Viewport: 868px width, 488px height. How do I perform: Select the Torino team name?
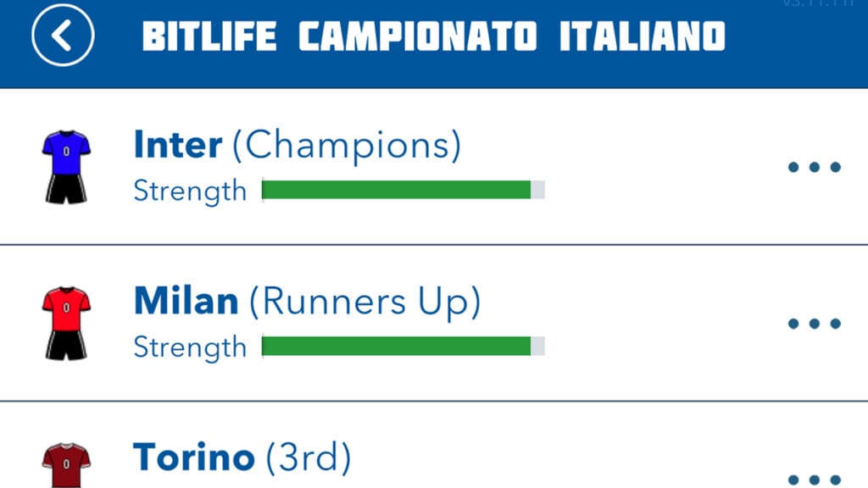(x=194, y=457)
